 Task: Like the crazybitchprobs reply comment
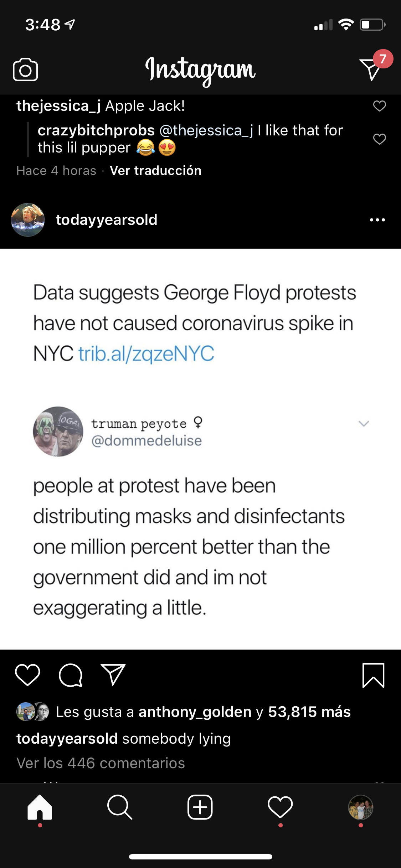coord(379,139)
